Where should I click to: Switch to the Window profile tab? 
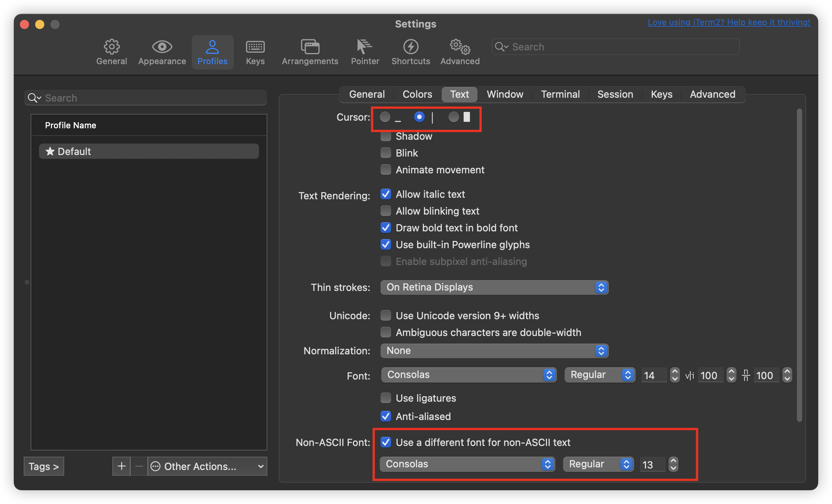(505, 94)
